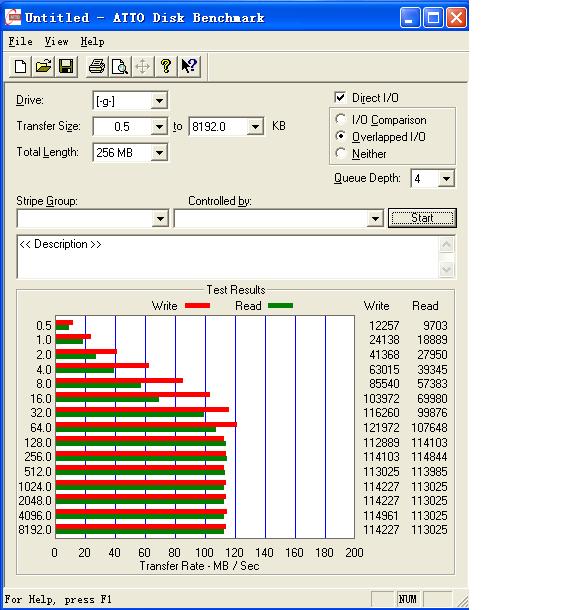
Task: Expand the Queue Depth dropdown
Action: pyautogui.click(x=446, y=179)
